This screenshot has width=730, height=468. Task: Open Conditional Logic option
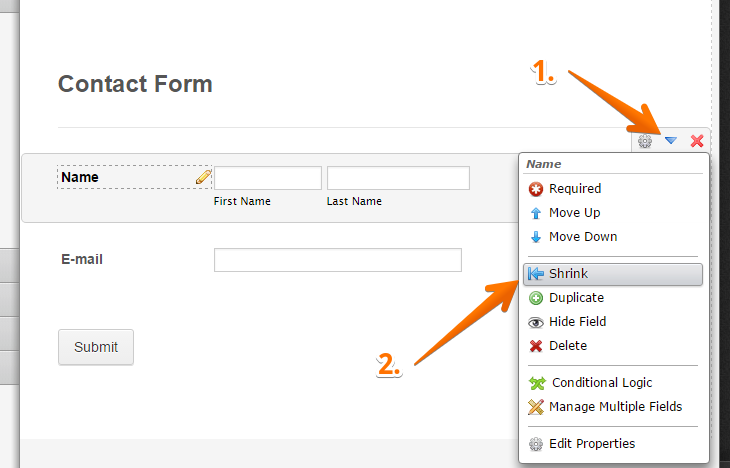click(x=601, y=382)
